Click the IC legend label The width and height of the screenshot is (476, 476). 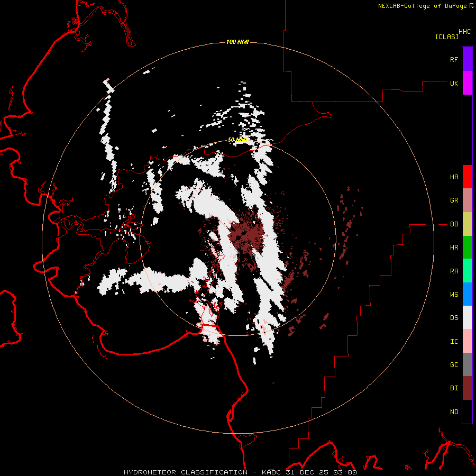coord(454,341)
